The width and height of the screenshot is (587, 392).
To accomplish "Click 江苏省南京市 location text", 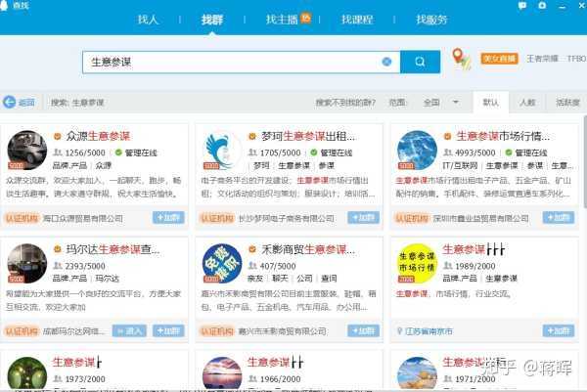I will pos(429,331).
